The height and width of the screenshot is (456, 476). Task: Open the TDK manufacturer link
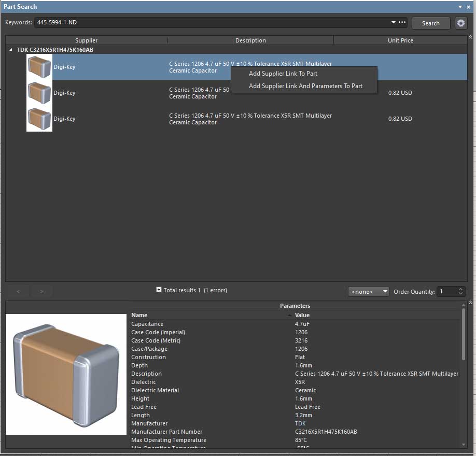pyautogui.click(x=300, y=423)
